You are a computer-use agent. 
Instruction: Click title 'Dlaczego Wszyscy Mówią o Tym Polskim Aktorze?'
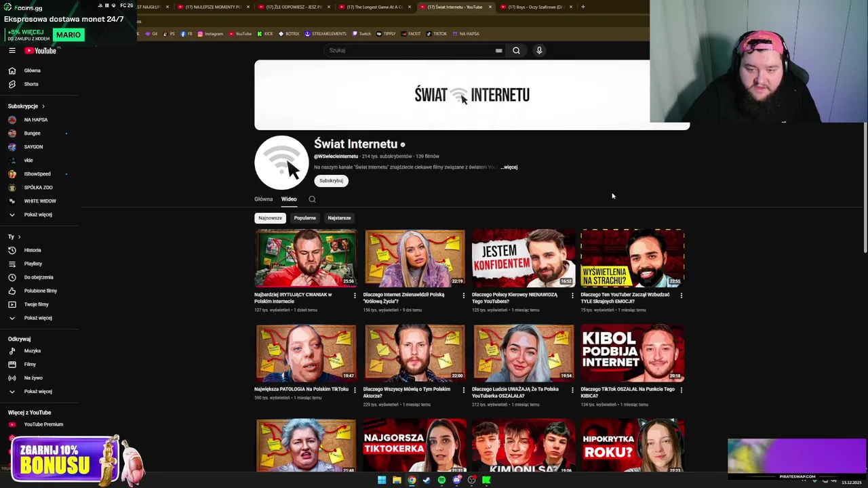[x=407, y=392]
